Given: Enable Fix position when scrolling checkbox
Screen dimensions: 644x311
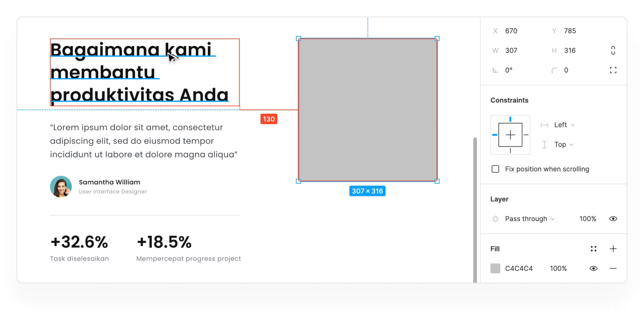Looking at the screenshot, I should click(x=495, y=169).
